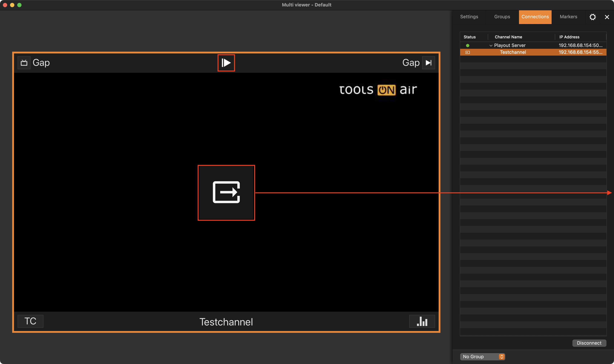Click the Playout Server IP address cell
614x364 pixels.
pos(580,45)
